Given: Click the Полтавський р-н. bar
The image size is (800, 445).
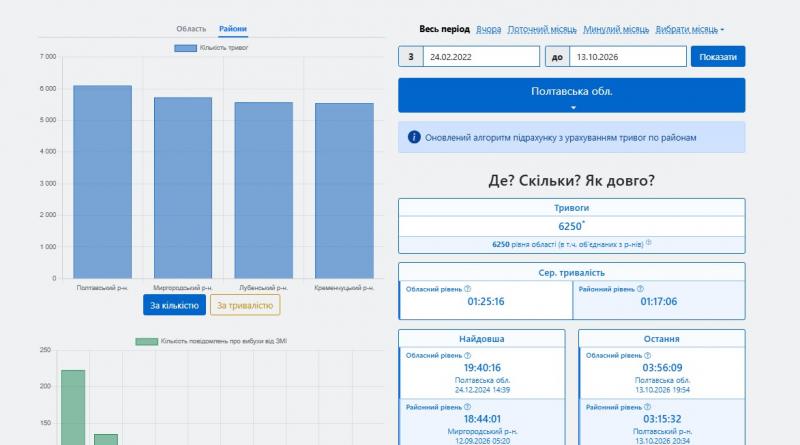Looking at the screenshot, I should [x=103, y=182].
